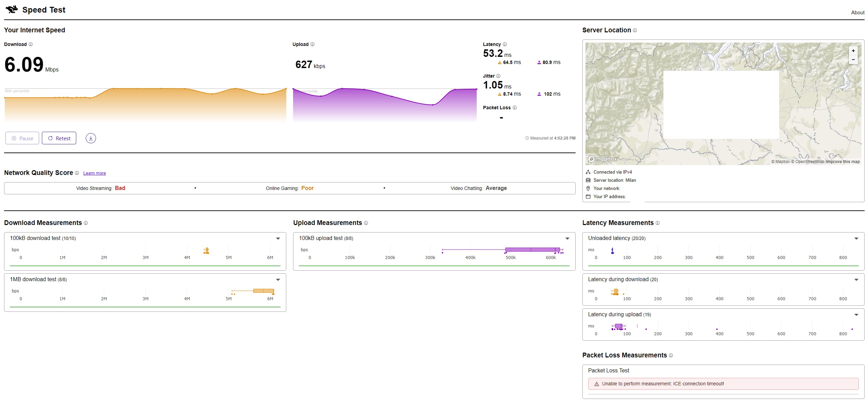The height and width of the screenshot is (402, 868).
Task: Expand the Unloaded latency panel
Action: (x=856, y=239)
